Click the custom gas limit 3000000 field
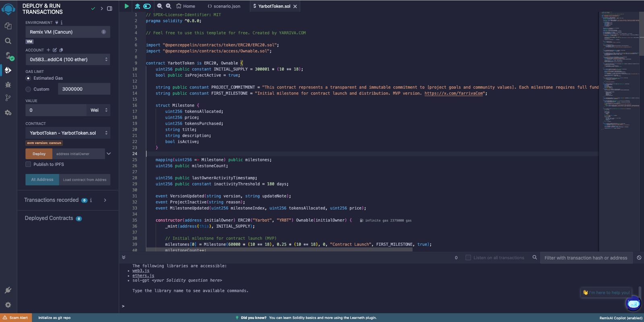This screenshot has width=644, height=322. (84, 89)
